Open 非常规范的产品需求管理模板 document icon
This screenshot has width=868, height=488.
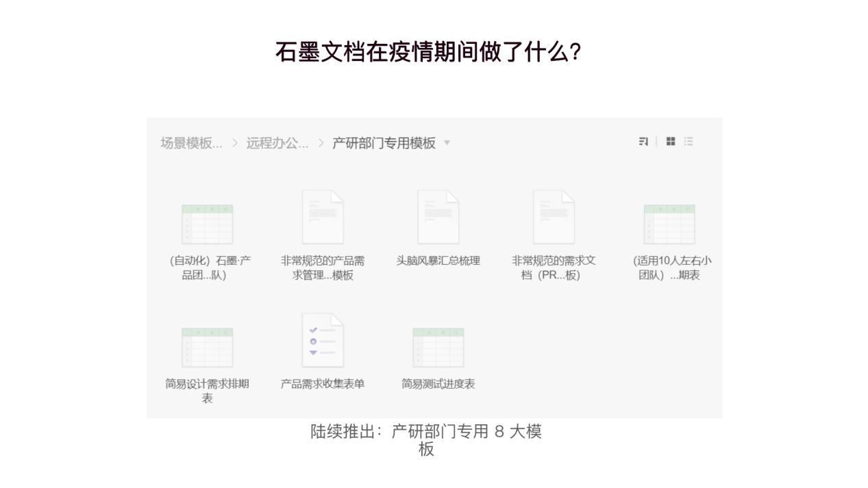click(x=323, y=217)
